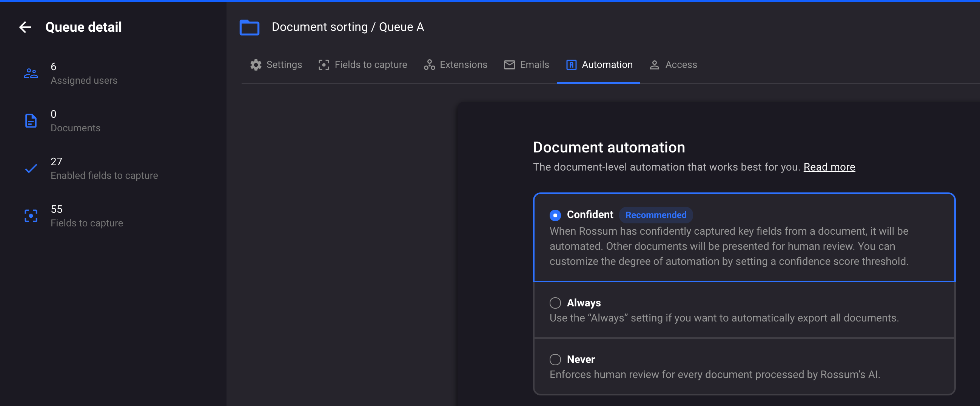Click the Emails envelope icon
The height and width of the screenshot is (406, 980).
tap(509, 65)
